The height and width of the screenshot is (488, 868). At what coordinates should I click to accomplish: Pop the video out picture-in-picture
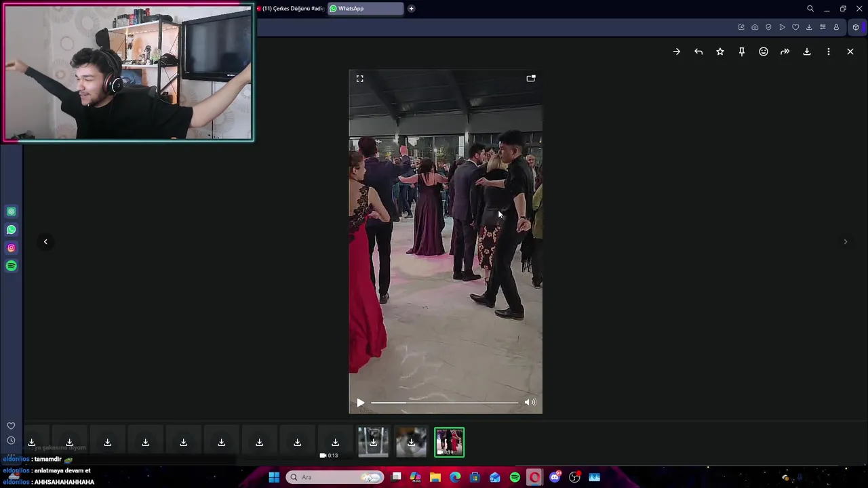531,79
